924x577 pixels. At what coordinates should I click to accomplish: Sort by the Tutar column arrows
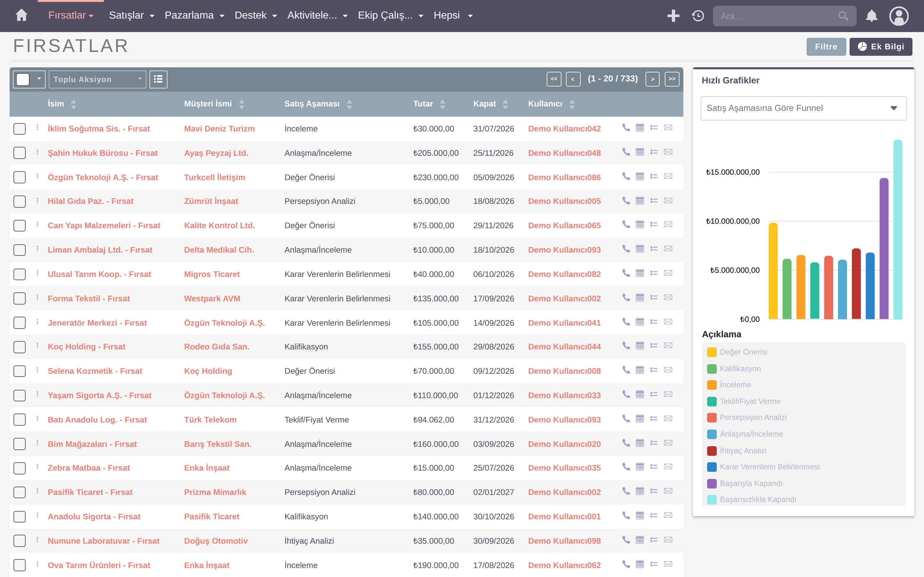[x=442, y=104]
